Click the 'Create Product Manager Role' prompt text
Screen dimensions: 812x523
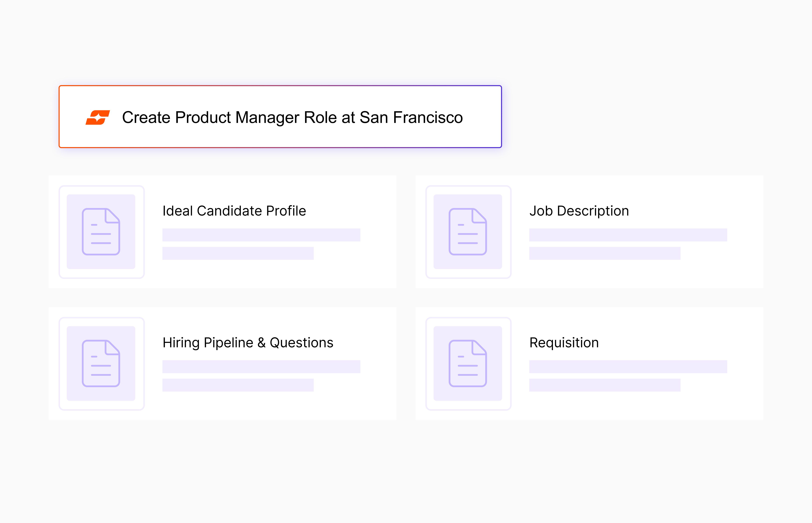pyautogui.click(x=292, y=117)
